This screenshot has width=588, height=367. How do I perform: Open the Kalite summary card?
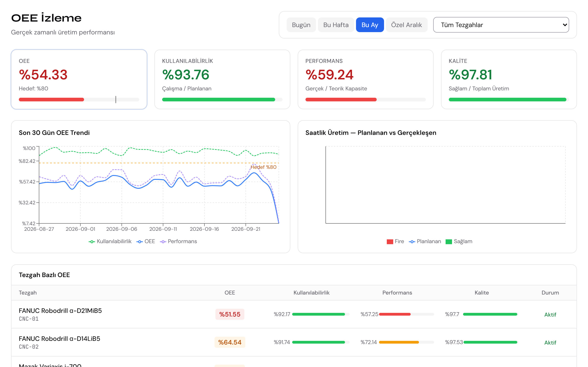(509, 79)
